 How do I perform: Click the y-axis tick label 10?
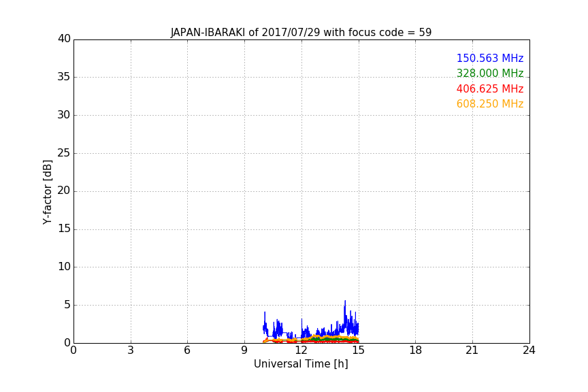tap(64, 267)
